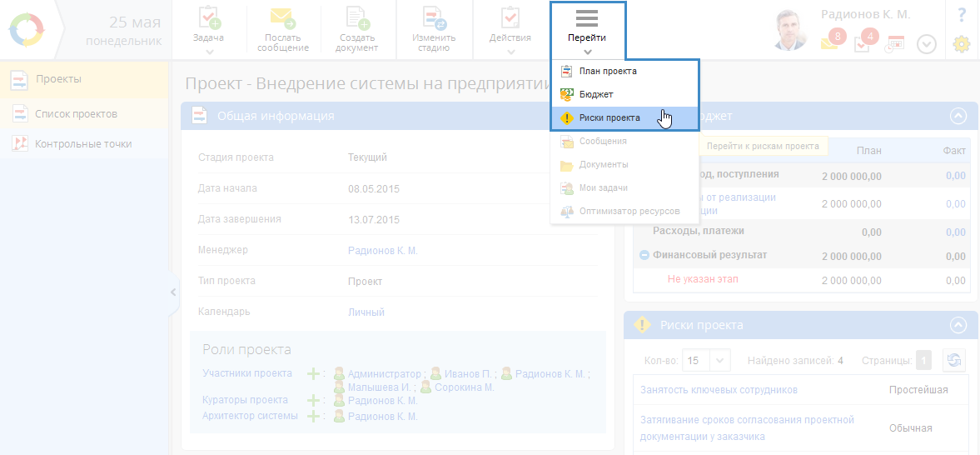
Task: Collapse Финансовый результат budget row
Action: [644, 255]
